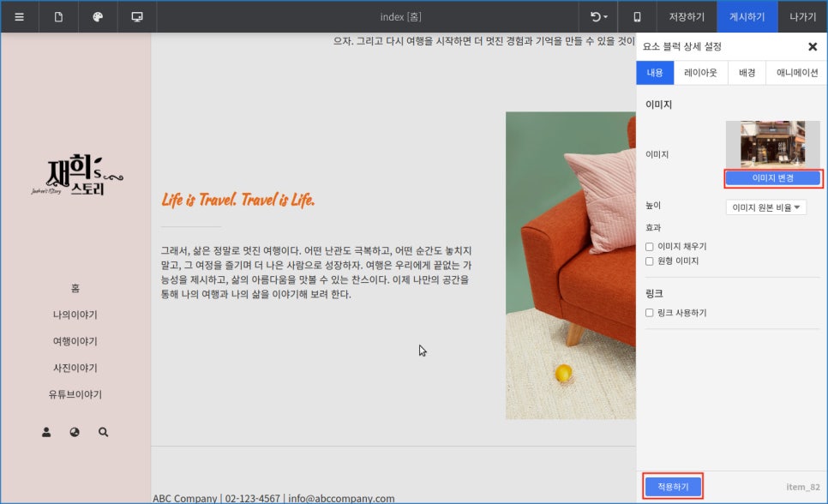Viewport: 828px width, 504px height.
Task: Click the user profile icon in sidebar
Action: (46, 432)
